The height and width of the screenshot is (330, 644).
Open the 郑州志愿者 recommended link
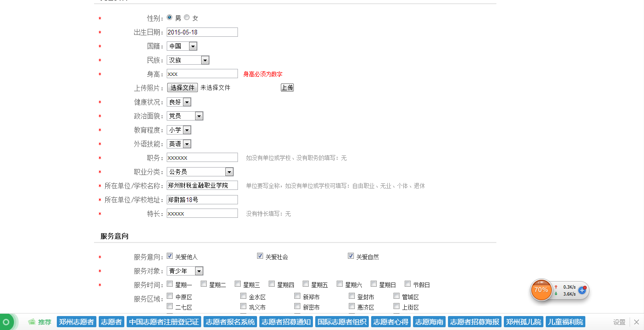click(76, 322)
